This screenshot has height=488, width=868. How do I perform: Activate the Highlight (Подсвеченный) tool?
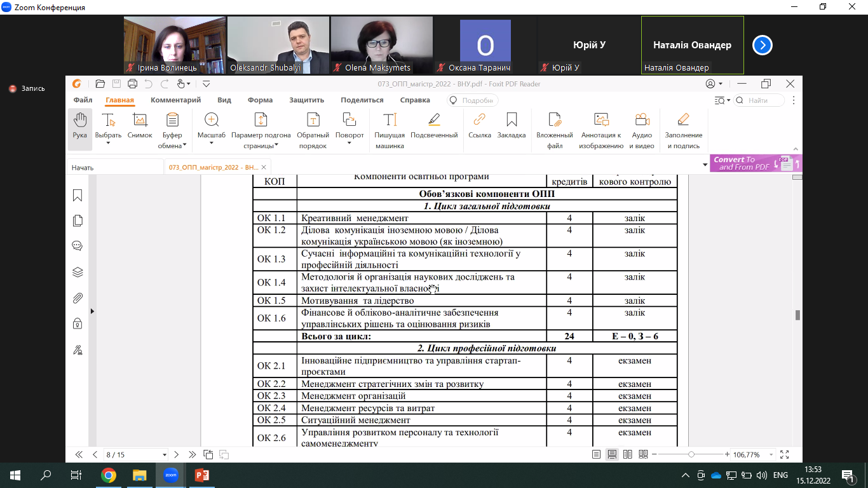(434, 121)
